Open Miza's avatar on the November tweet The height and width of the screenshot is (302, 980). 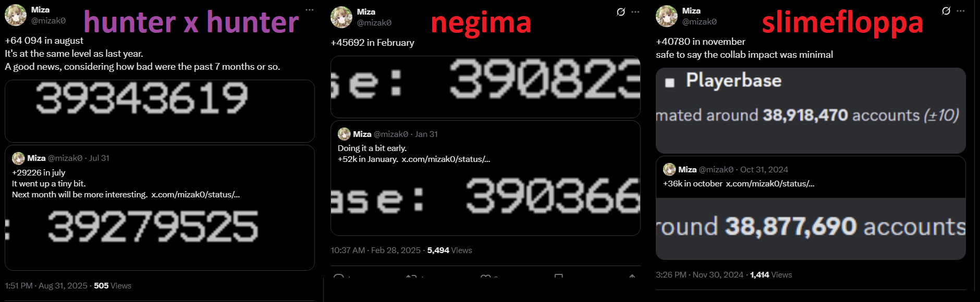click(x=667, y=16)
